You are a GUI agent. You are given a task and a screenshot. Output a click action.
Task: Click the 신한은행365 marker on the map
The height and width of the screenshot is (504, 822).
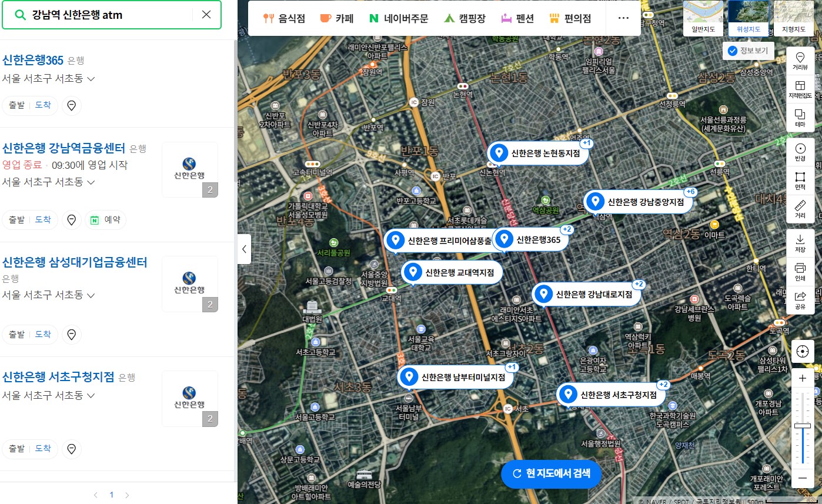click(531, 239)
